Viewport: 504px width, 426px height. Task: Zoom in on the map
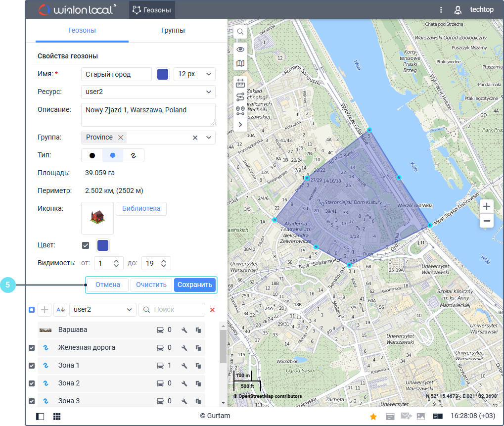pos(487,206)
